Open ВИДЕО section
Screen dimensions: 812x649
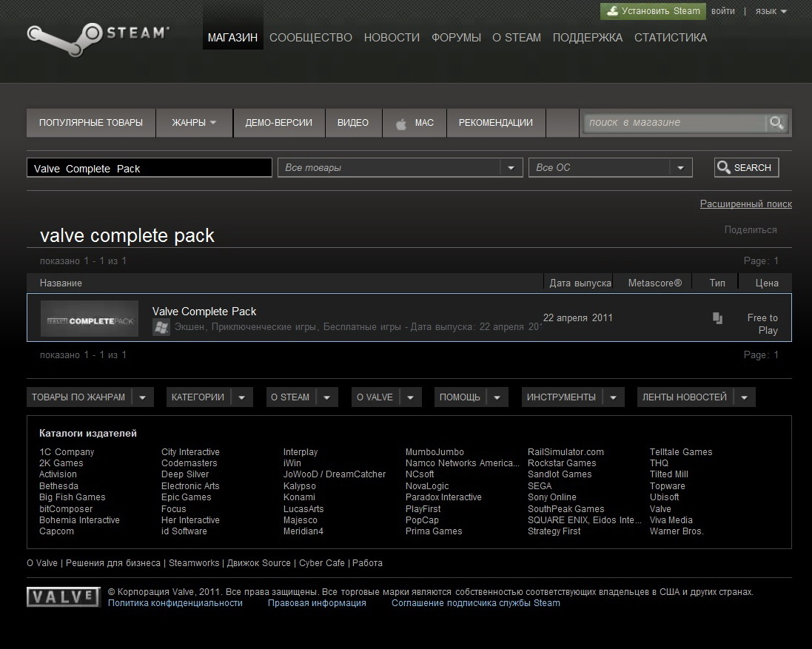tap(353, 123)
